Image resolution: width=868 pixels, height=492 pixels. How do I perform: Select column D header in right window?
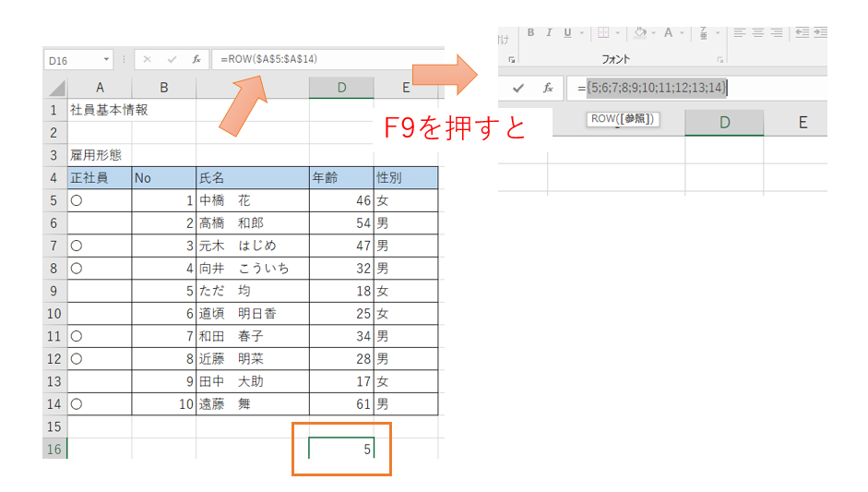point(724,123)
